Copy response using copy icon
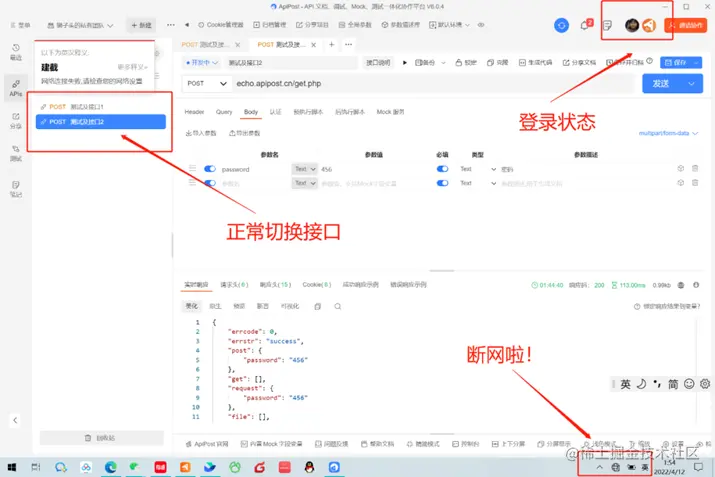715x477 pixels. coord(317,306)
